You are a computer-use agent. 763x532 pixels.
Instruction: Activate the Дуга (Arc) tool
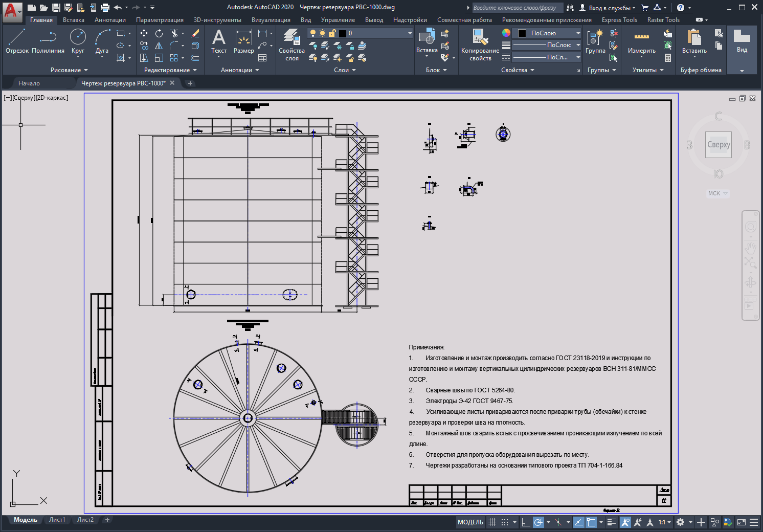(x=102, y=41)
